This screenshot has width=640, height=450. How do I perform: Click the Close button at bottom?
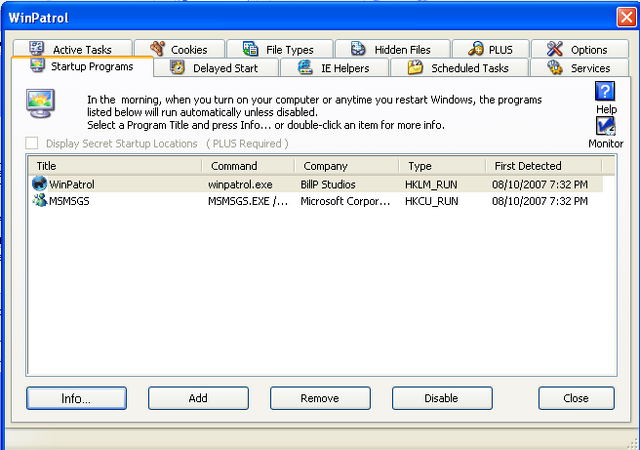(x=576, y=398)
